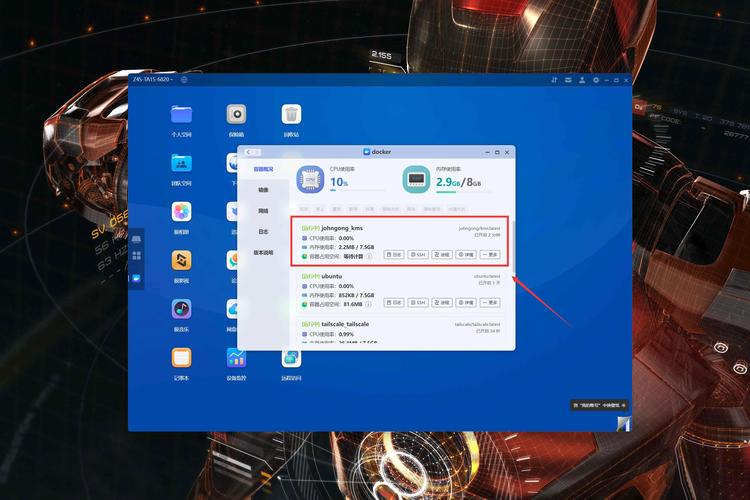Open the 团队空间 team folder icon
750x500 pixels.
(x=181, y=163)
